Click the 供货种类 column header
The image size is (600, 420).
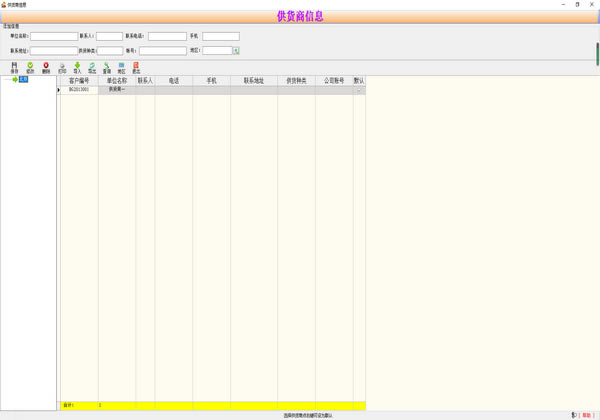tap(297, 80)
